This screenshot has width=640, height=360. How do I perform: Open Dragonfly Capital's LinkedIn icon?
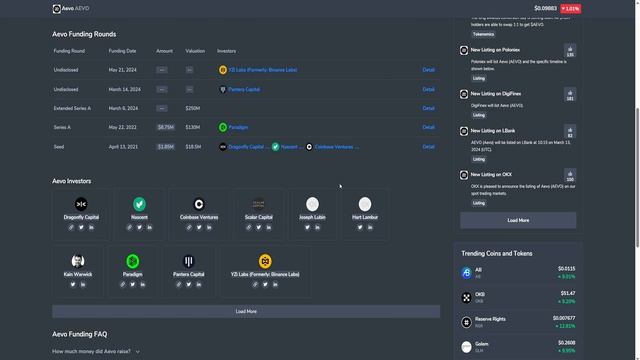91,227
